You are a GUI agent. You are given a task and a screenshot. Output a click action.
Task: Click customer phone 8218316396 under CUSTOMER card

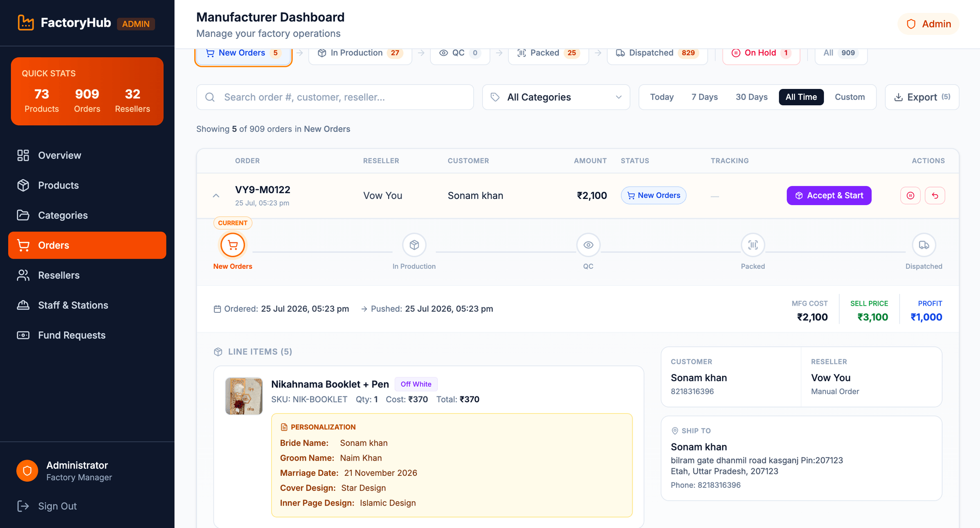coord(692,391)
